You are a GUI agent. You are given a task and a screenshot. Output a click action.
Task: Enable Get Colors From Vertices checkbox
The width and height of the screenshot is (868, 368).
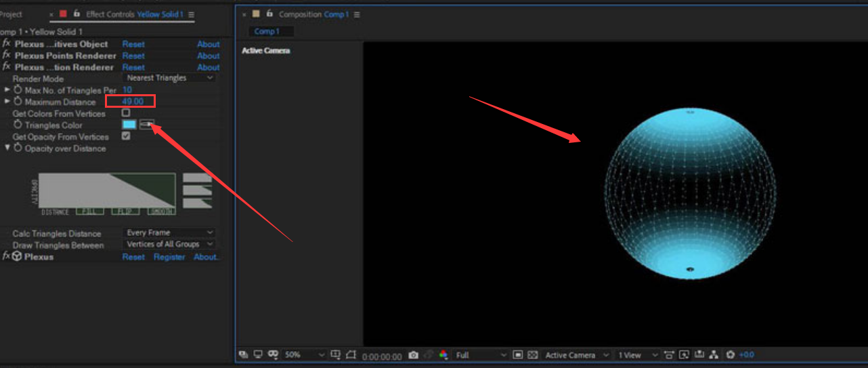pos(126,113)
